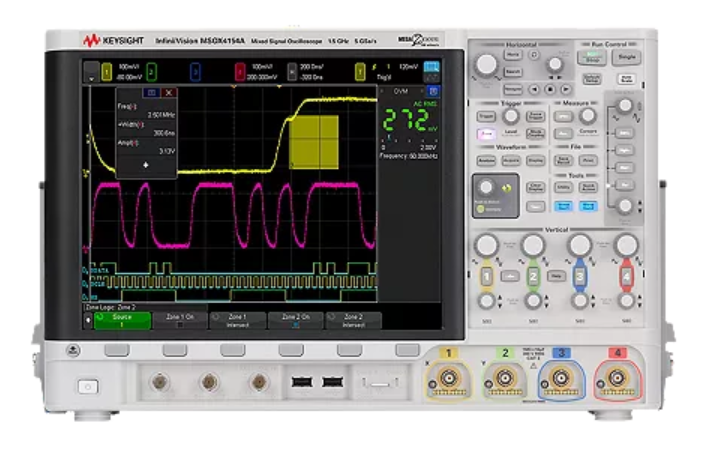701x450 pixels.
Task: Tap the yellow channel 1 badge on screen
Action: (106, 72)
